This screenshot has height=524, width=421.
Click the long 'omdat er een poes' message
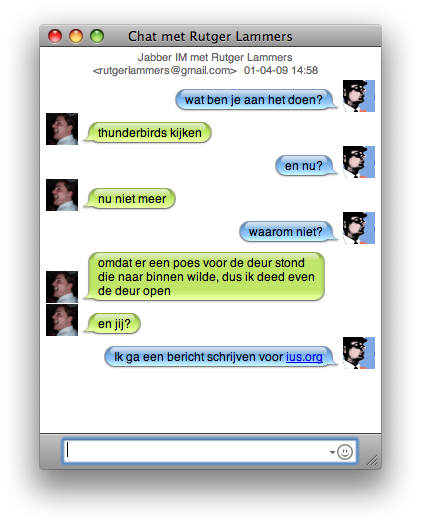click(204, 277)
